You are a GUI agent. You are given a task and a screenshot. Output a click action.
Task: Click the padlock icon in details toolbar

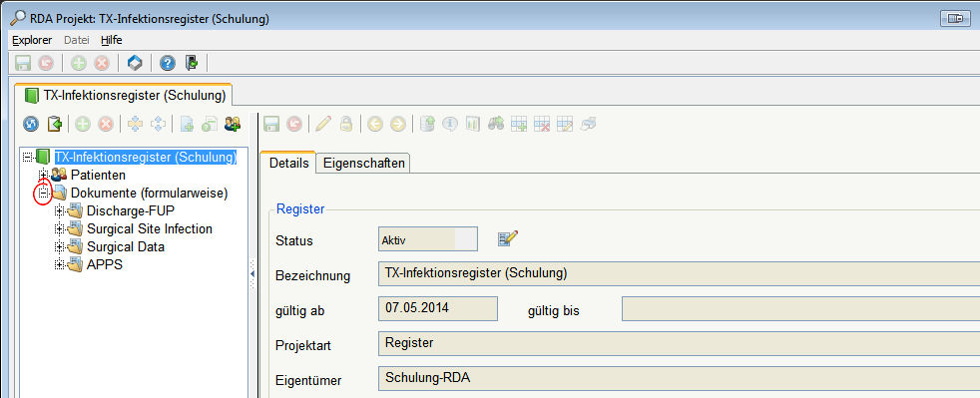click(x=345, y=125)
